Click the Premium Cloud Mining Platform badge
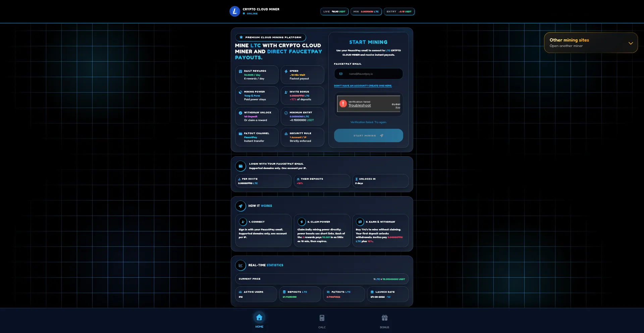 click(271, 37)
